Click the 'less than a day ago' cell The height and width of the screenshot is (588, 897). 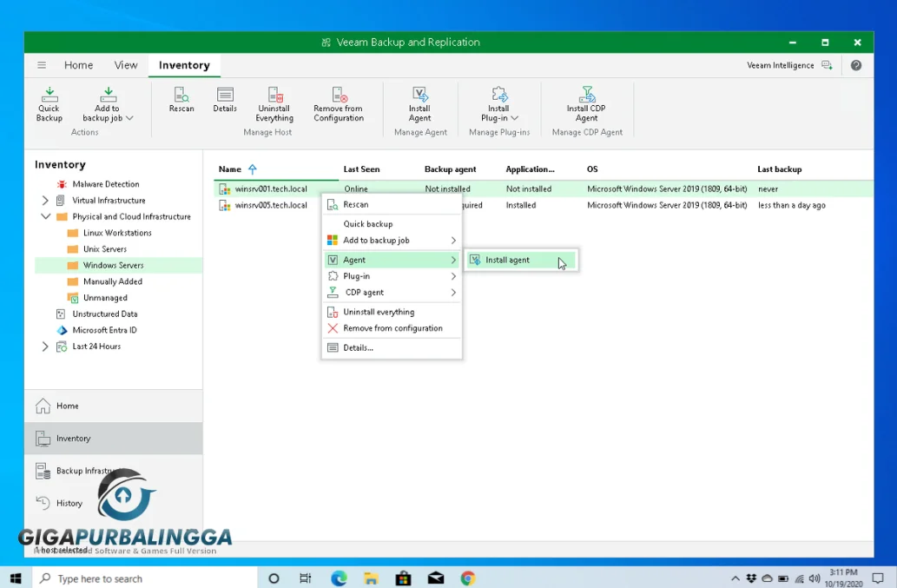(x=792, y=205)
